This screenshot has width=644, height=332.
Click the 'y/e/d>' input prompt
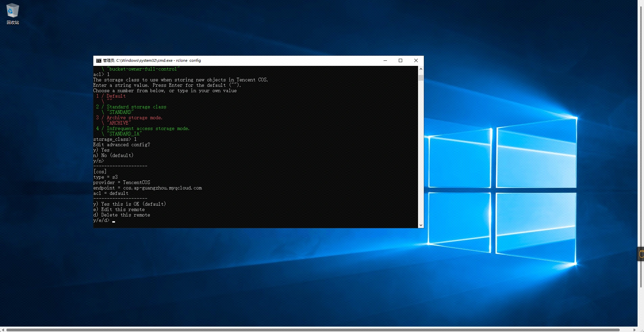coord(101,220)
